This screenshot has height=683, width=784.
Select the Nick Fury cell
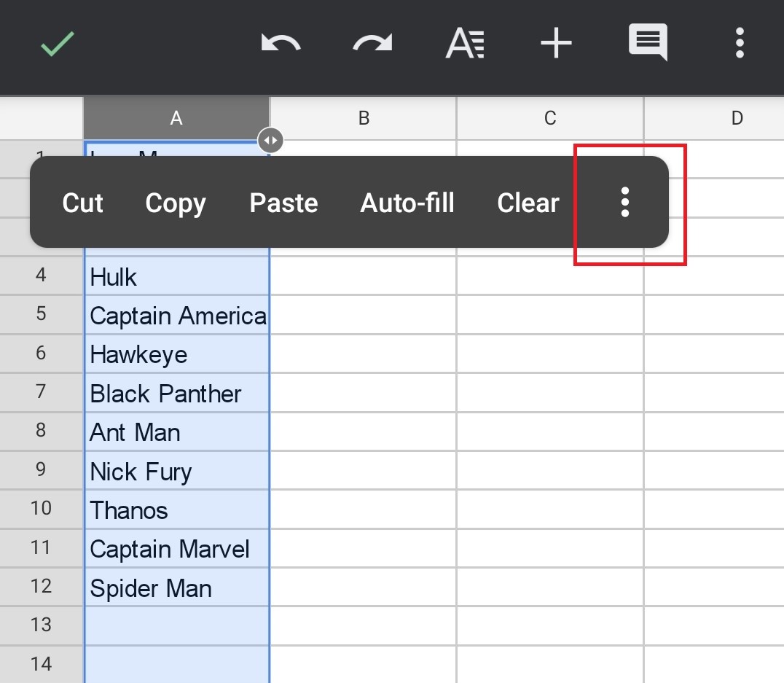pos(177,471)
